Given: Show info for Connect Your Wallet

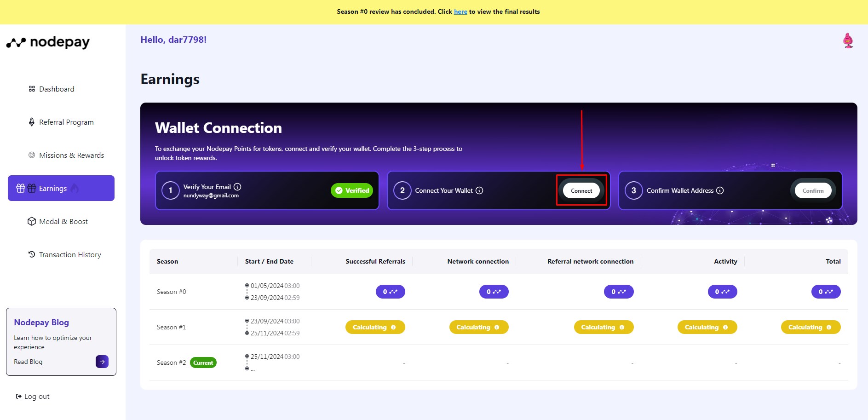Looking at the screenshot, I should pyautogui.click(x=479, y=190).
